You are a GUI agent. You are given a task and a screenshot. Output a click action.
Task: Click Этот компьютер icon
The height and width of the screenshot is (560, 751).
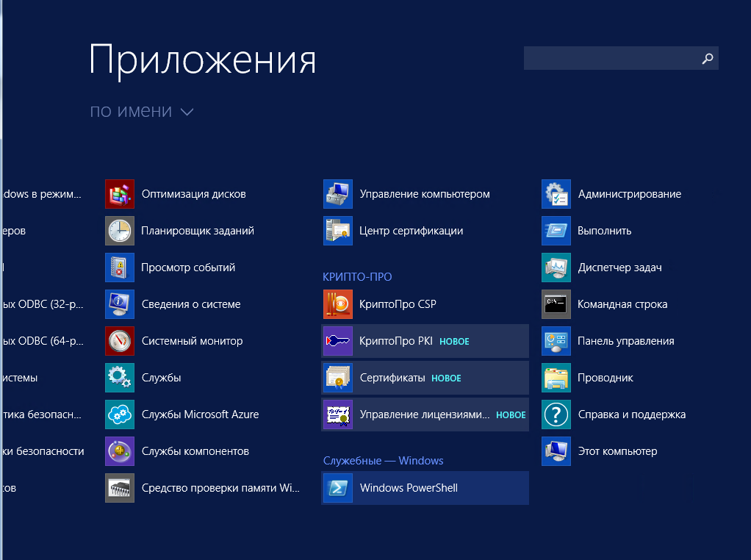pos(556,451)
